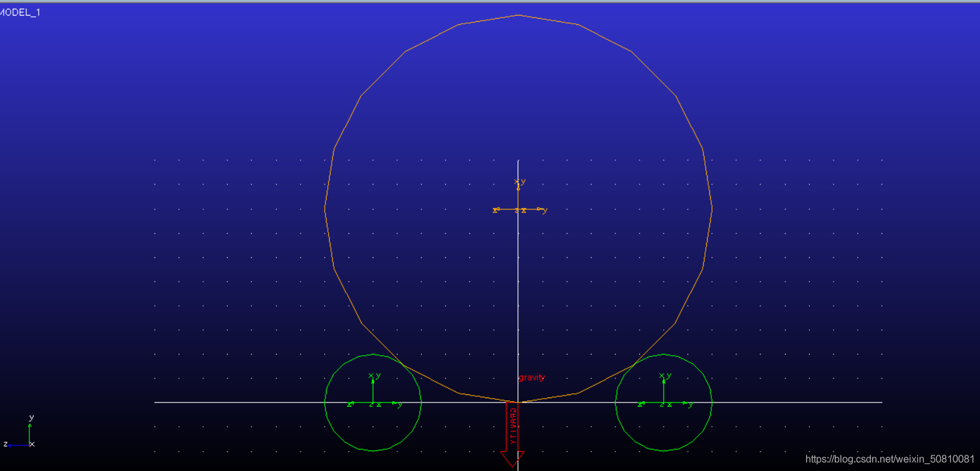Pick the orange center marker of large circle
The image size is (980, 471).
tap(518, 210)
